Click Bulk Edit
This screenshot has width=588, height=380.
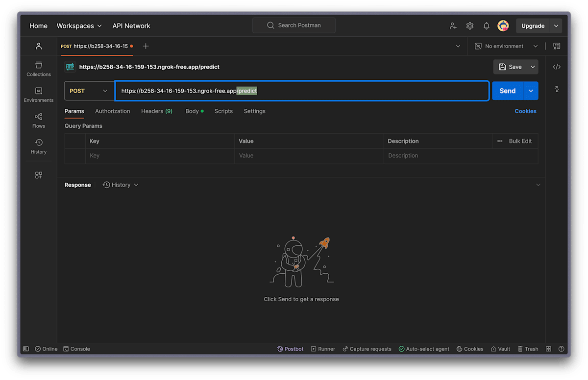click(520, 141)
